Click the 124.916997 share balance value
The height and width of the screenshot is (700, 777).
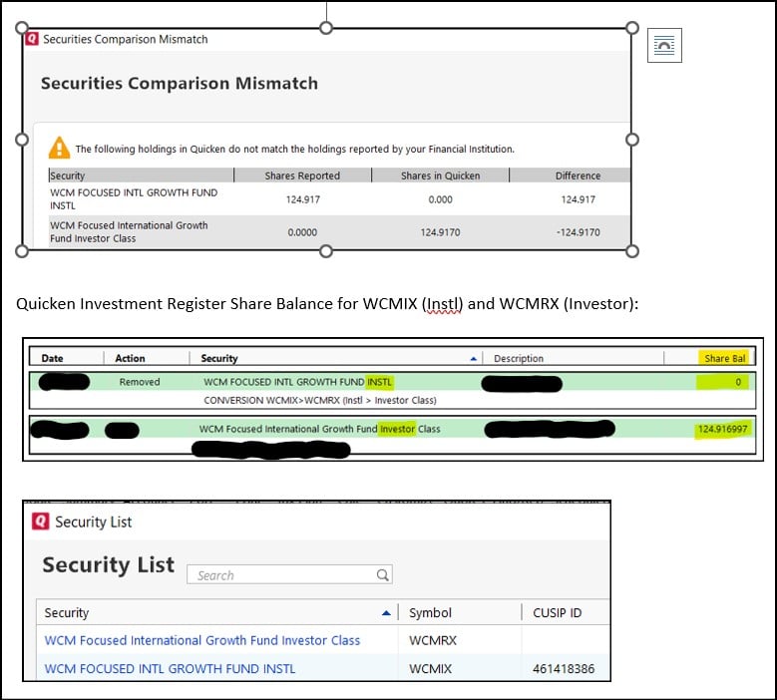[x=722, y=429]
